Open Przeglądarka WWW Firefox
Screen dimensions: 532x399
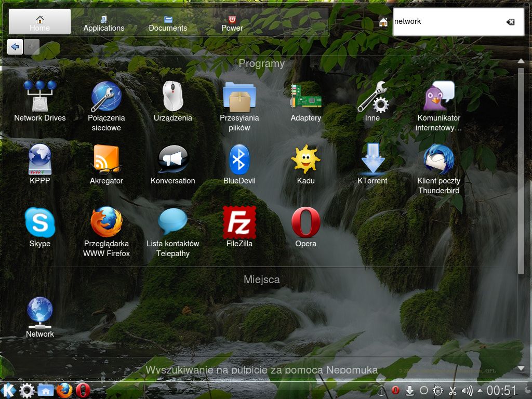(106, 231)
